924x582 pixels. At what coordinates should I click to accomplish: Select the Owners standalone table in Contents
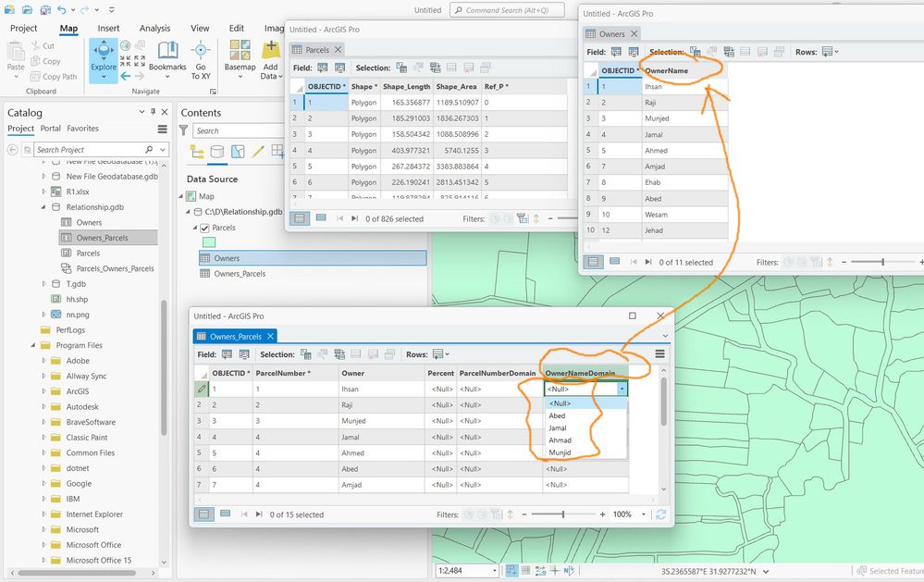(227, 259)
